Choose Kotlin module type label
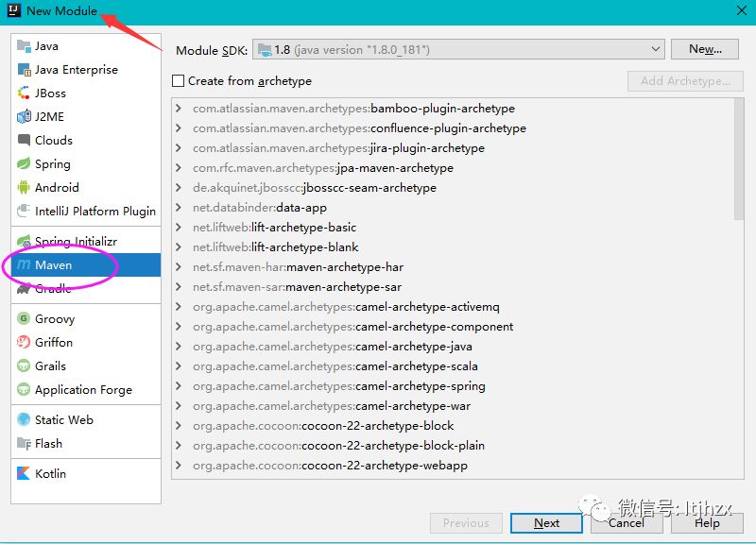 click(51, 474)
